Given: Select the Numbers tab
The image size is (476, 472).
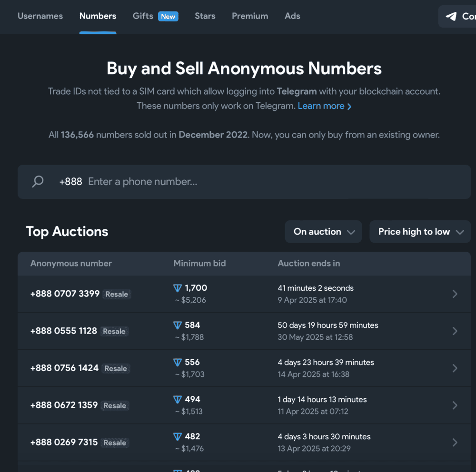Looking at the screenshot, I should (98, 16).
